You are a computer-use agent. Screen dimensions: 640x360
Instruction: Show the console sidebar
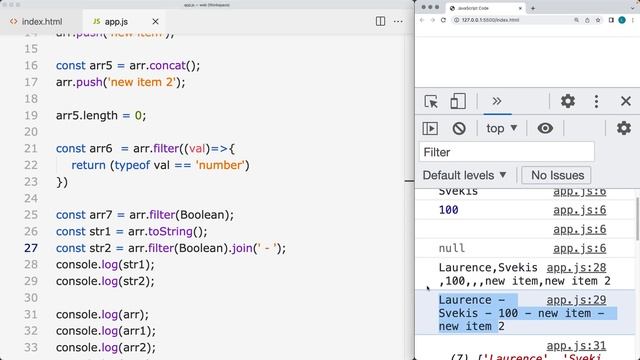[x=430, y=129]
